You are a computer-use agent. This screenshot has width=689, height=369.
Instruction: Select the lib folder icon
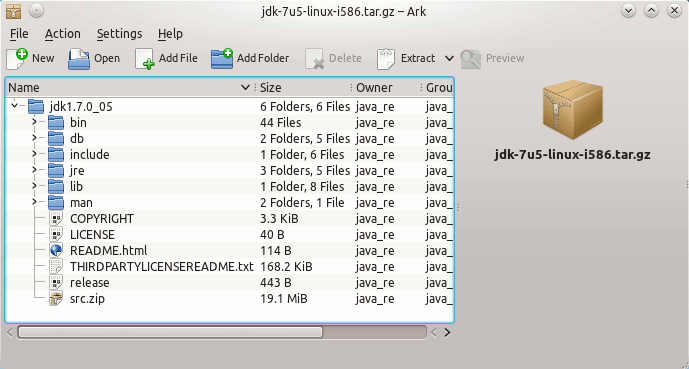pyautogui.click(x=56, y=187)
